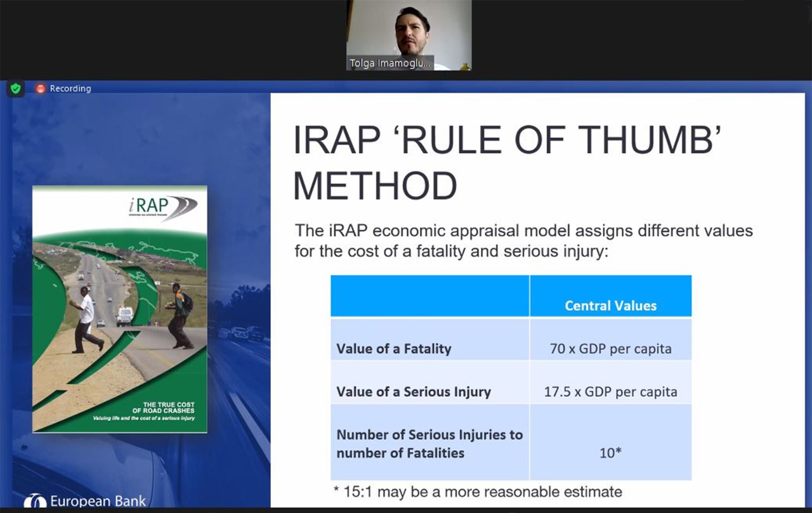
Task: Click the red recording indicator dot
Action: tap(41, 89)
